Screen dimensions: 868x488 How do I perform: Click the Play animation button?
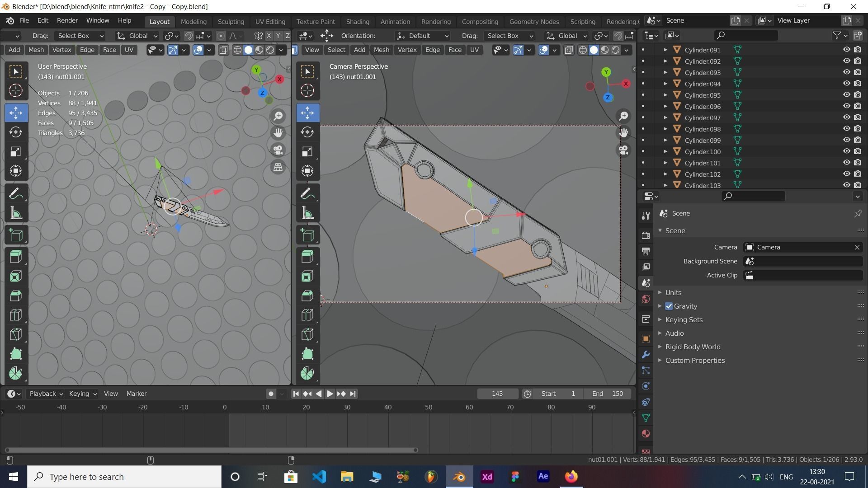tap(330, 394)
